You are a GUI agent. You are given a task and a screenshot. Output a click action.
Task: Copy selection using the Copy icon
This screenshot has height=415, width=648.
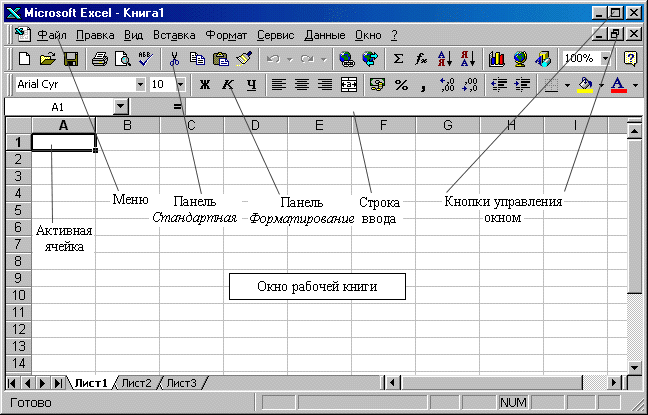[x=198, y=59]
